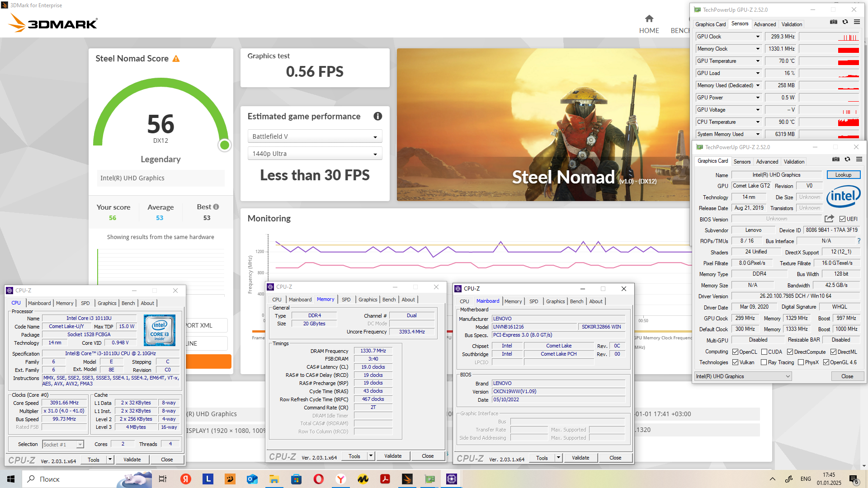This screenshot has width=868, height=488.
Task: Open Tools dropdown arrow in CPU-Z Memory window
Action: coord(371,456)
